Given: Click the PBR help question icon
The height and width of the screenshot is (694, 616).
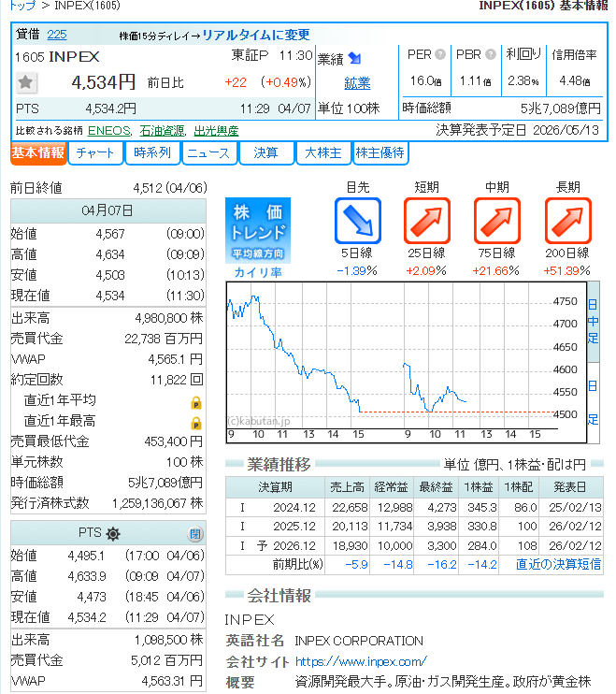Looking at the screenshot, I should click(491, 54).
